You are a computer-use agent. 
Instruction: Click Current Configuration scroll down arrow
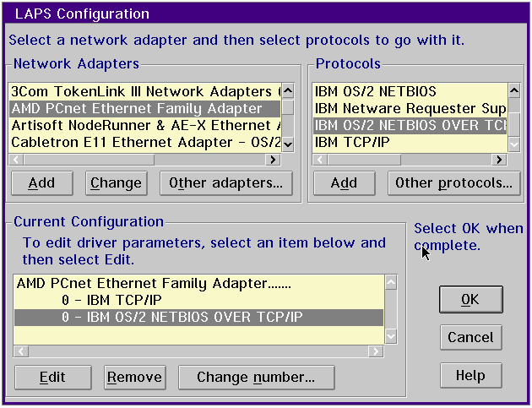tap(391, 336)
